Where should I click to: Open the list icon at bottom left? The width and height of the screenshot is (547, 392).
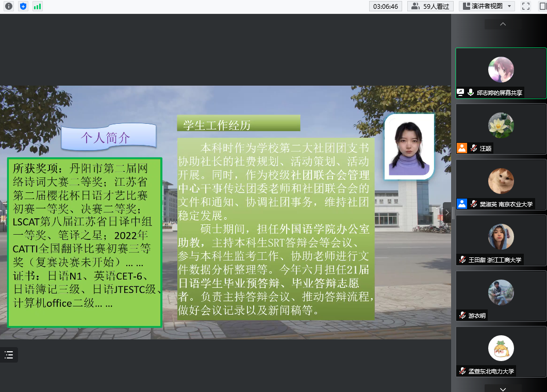[9, 355]
